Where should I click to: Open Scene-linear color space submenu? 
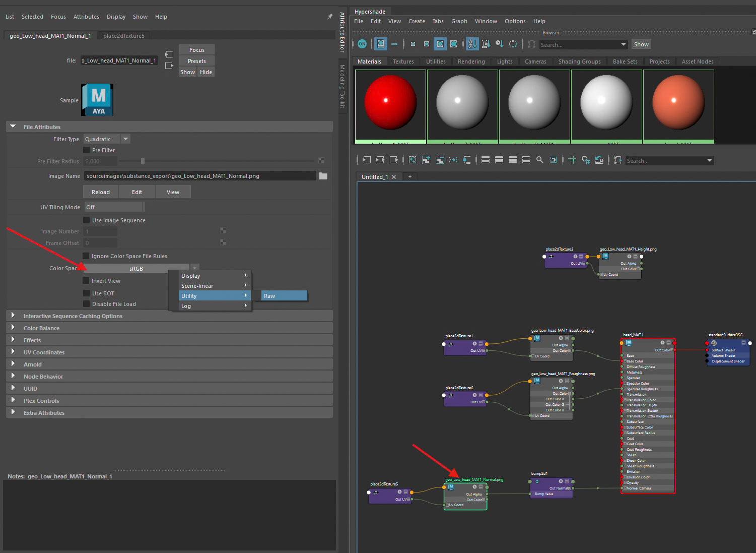coord(214,286)
